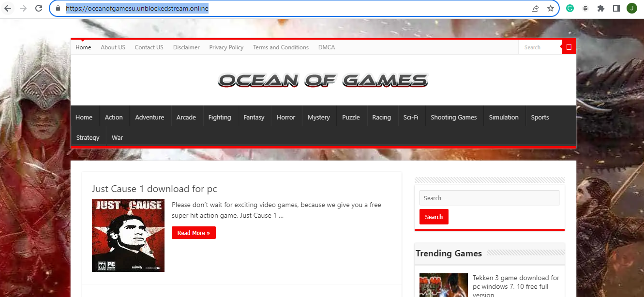Click the sidebar Search button
The width and height of the screenshot is (644, 297).
[x=434, y=216]
